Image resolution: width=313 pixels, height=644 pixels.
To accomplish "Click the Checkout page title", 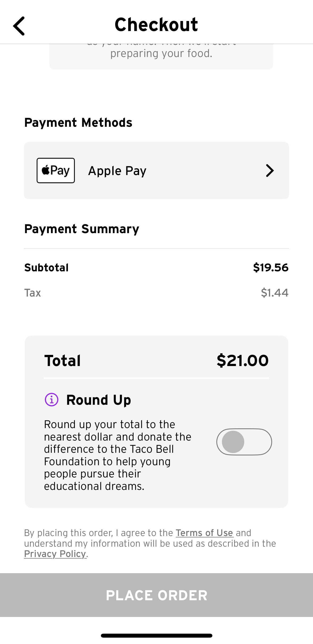I will [x=156, y=25].
